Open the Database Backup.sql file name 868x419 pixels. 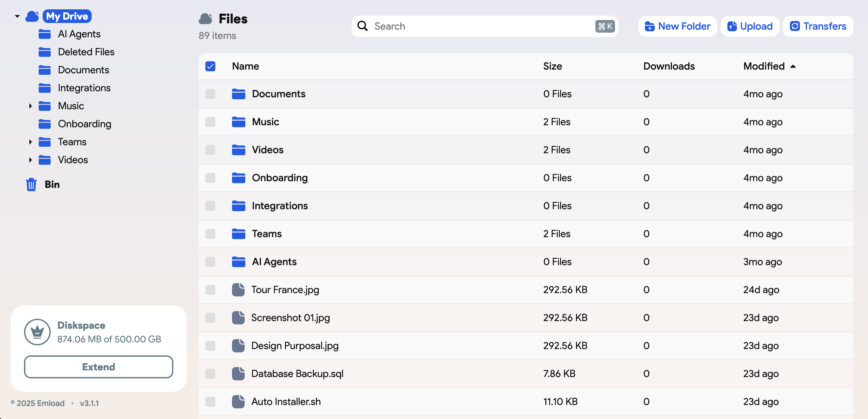[x=297, y=373]
